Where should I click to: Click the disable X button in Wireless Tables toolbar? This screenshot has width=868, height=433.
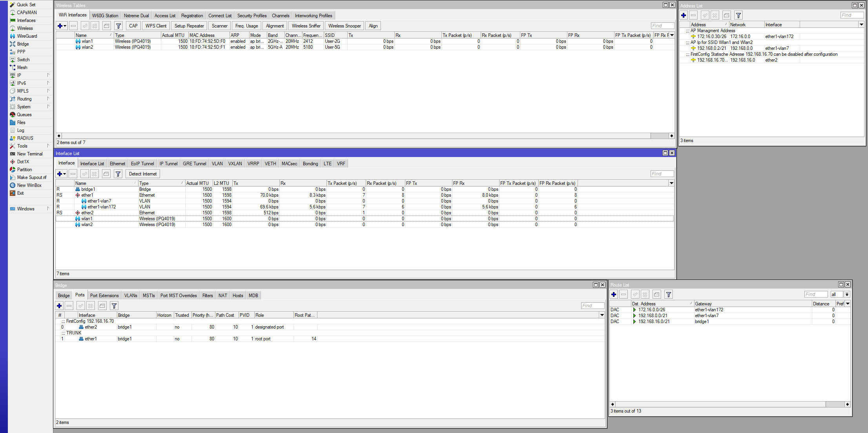click(x=95, y=26)
